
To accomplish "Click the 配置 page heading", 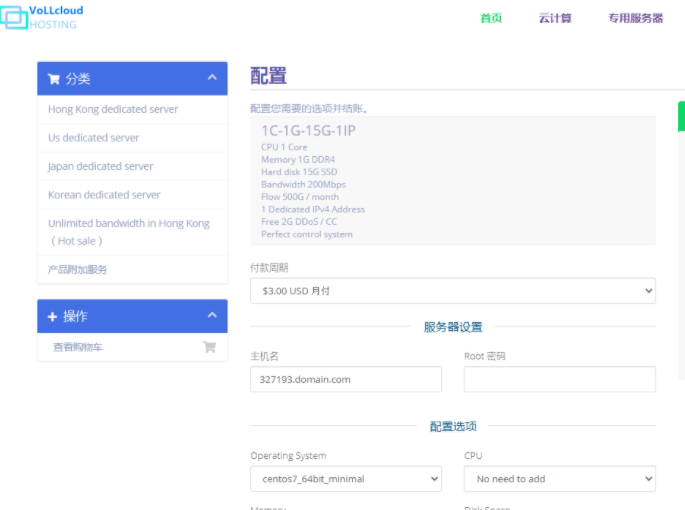I will (268, 76).
